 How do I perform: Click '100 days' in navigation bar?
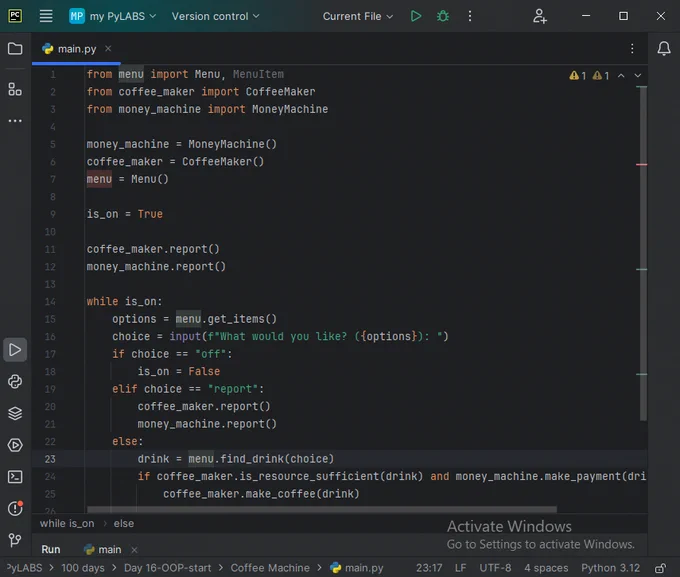(x=83, y=568)
